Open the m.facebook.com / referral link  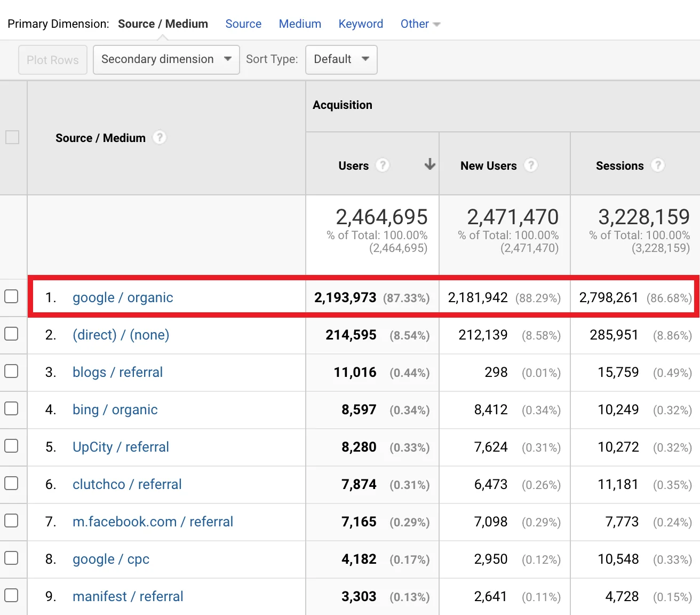153,522
